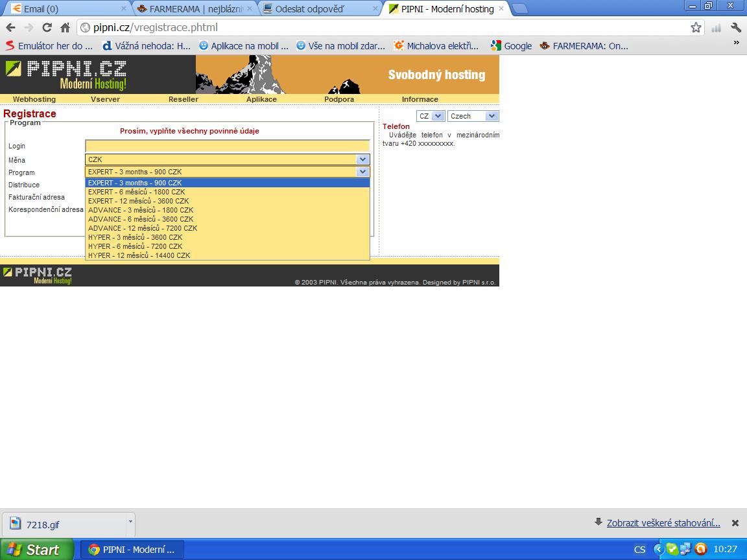Image resolution: width=747 pixels, height=560 pixels.
Task: Select HYPER - 6 měsíců - 7200 CZK
Action: 228,246
